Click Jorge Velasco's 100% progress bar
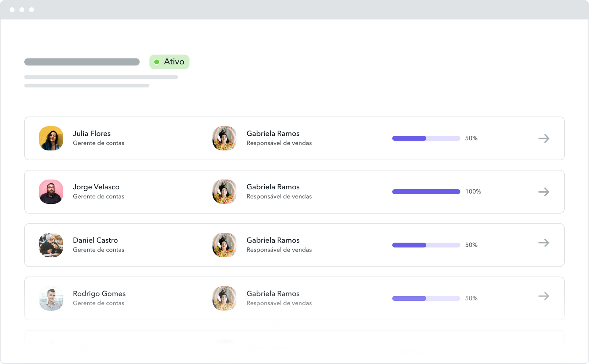The height and width of the screenshot is (364, 589). coord(426,192)
